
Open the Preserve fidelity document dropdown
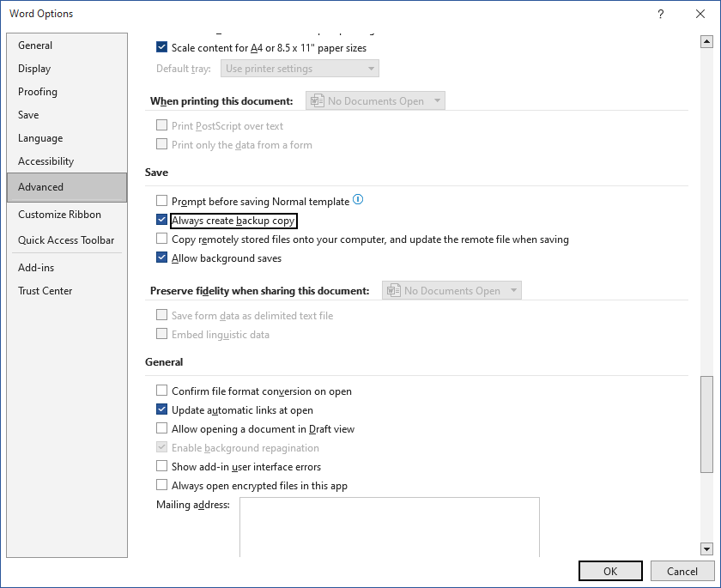click(x=451, y=290)
